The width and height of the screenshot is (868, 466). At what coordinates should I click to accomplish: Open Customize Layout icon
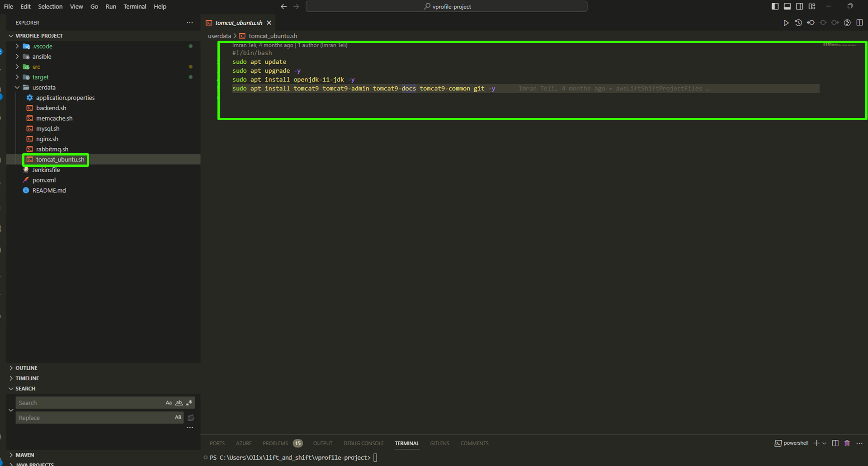coord(812,6)
